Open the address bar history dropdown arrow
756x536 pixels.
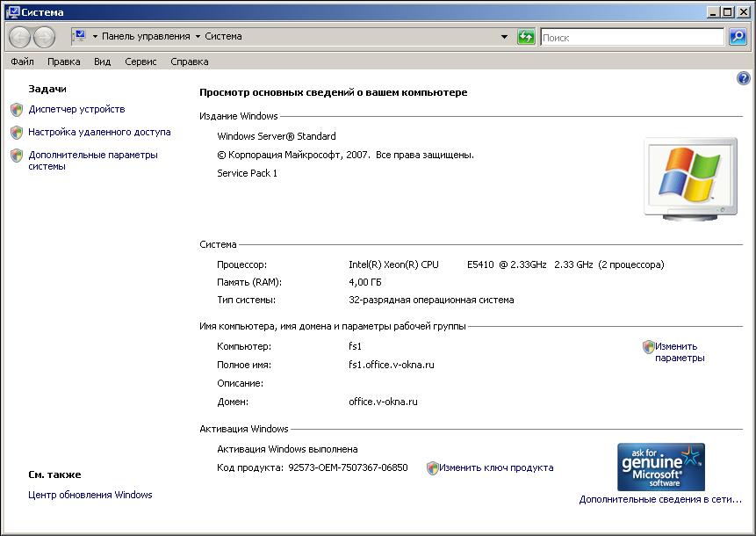504,37
